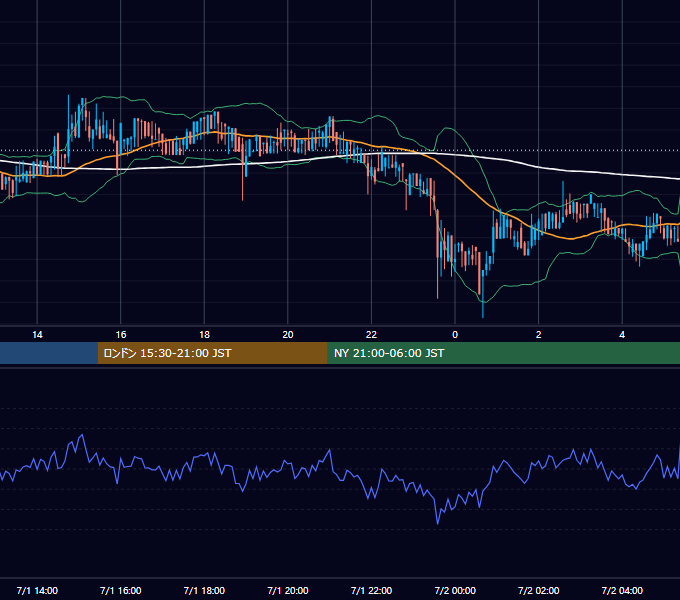The height and width of the screenshot is (600, 680).
Task: Click the 2 hour axis label
Action: pyautogui.click(x=539, y=335)
